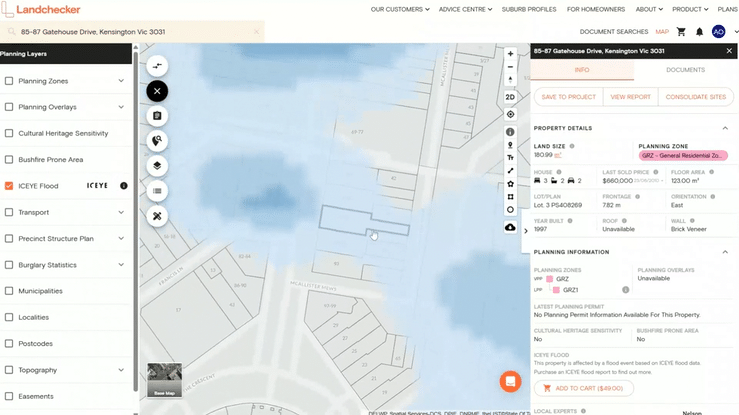Open the clipboard report tool
Image resolution: width=739 pixels, height=415 pixels.
(157, 116)
